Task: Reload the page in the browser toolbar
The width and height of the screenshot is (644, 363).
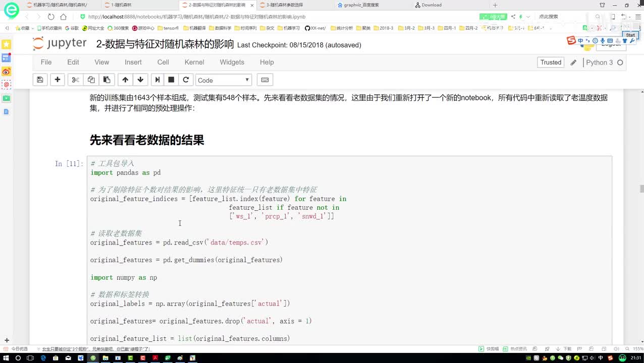Action: point(51,17)
